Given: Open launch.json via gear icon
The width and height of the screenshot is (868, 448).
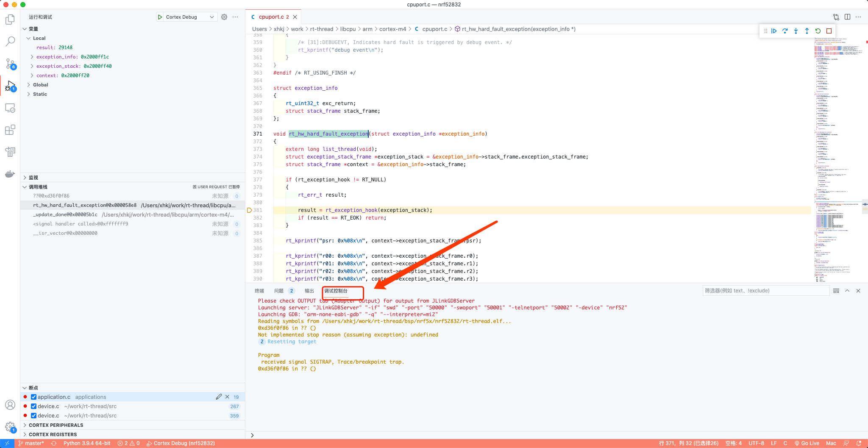Looking at the screenshot, I should point(224,17).
